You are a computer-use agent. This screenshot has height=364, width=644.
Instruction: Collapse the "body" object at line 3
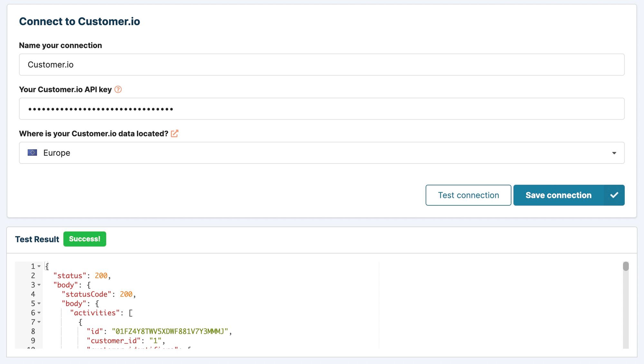pos(39,285)
